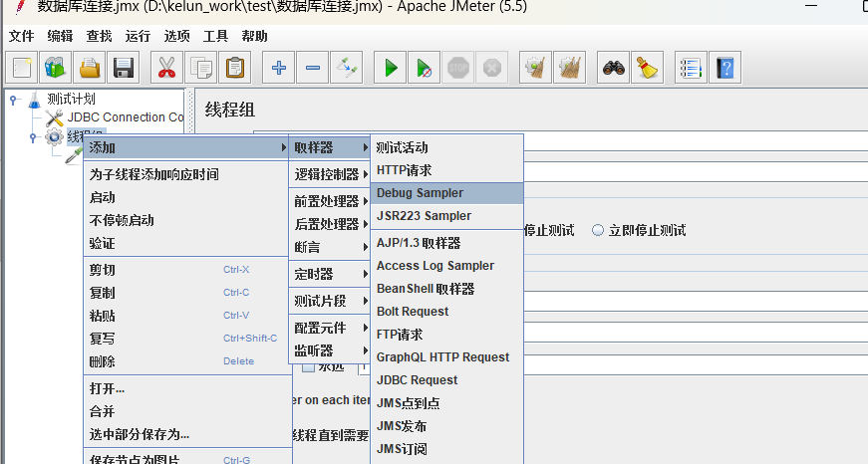The height and width of the screenshot is (464, 868).
Task: Collapse the 测试计划 tree node
Action: pos(13,100)
